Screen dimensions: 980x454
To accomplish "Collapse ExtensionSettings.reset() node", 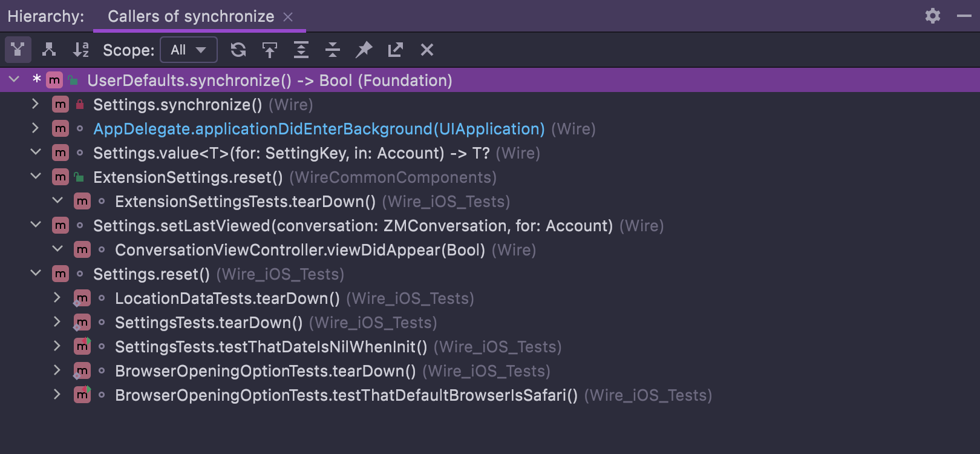I will (36, 176).
